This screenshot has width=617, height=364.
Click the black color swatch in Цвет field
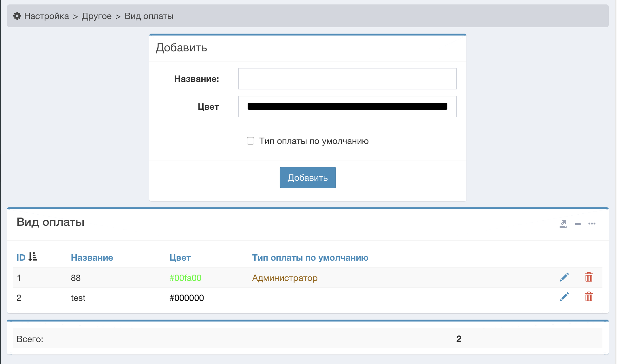[x=347, y=107]
